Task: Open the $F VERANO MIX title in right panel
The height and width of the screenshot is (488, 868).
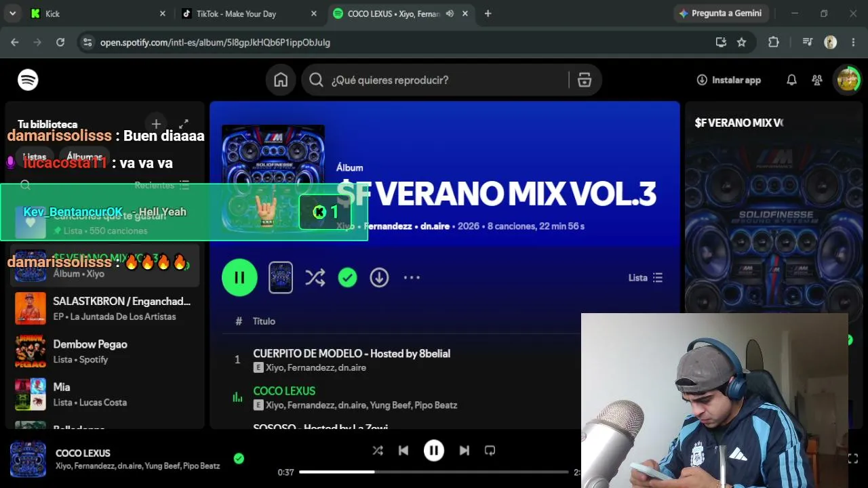Action: (739, 123)
